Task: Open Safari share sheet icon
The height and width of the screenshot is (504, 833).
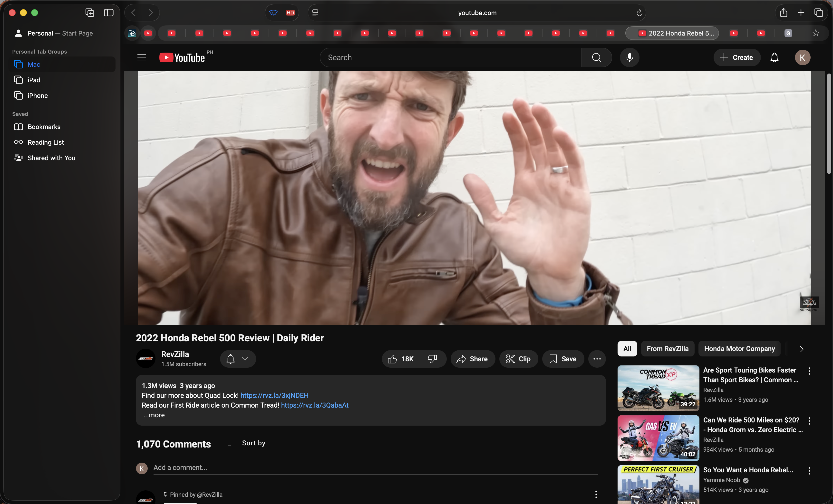Action: tap(783, 13)
